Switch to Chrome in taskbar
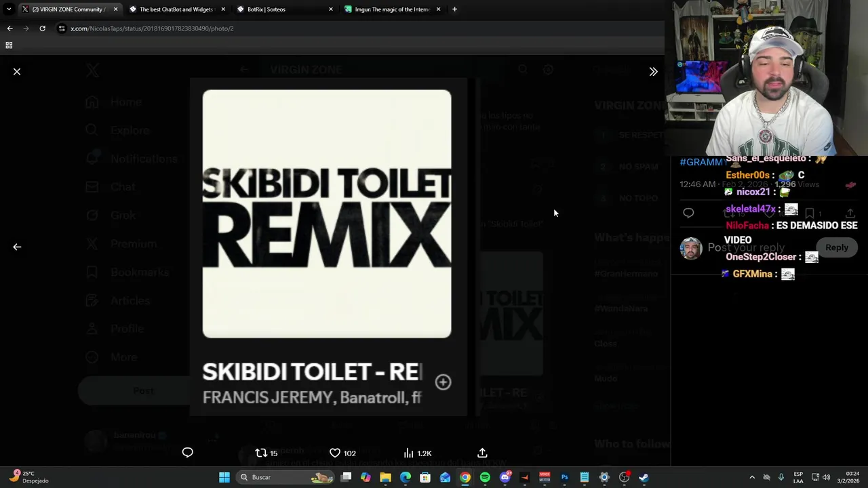This screenshot has width=868, height=488. point(465,477)
